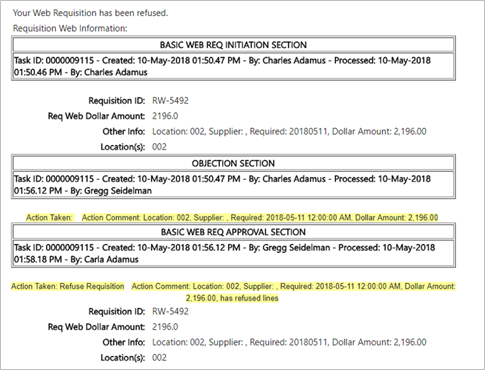Click the highlighted comment ending 'has refused lines'

point(293,292)
